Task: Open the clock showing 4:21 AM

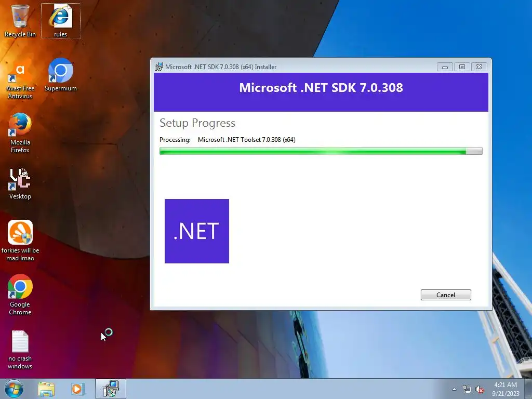Action: click(x=506, y=389)
